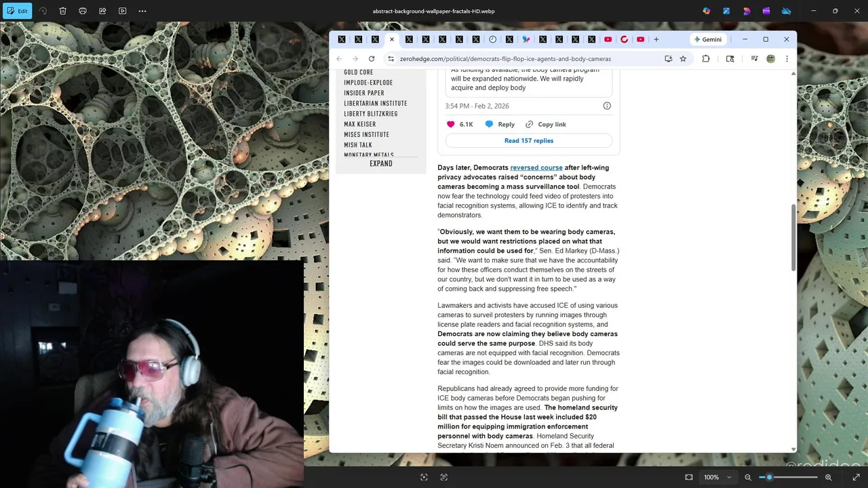The image size is (868, 488).
Task: Open a new Chrome tab with plus
Action: pos(656,39)
